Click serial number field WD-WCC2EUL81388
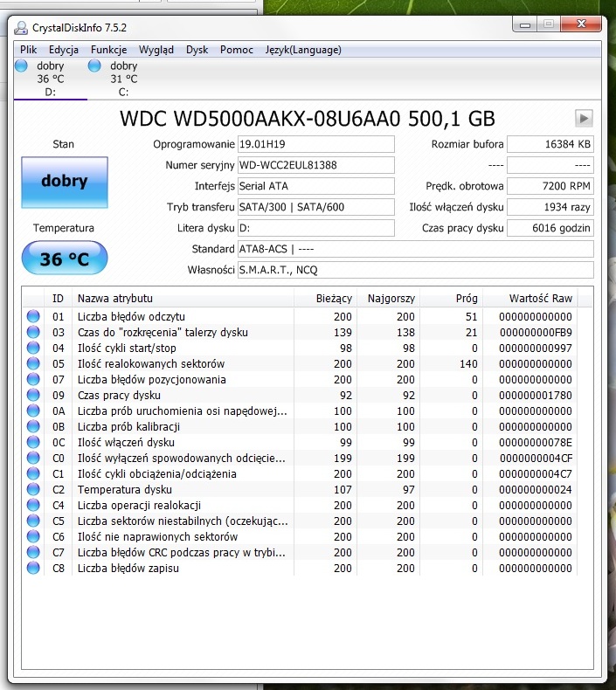The width and height of the screenshot is (616, 690). coord(316,165)
